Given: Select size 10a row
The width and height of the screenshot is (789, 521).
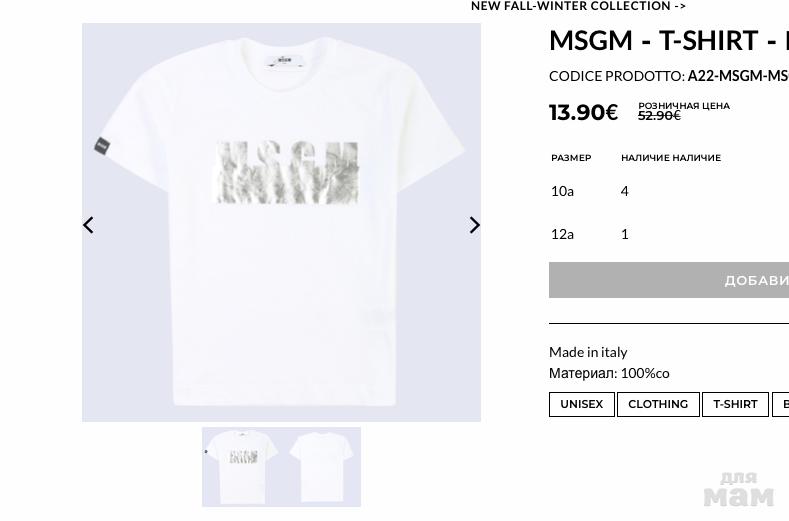Looking at the screenshot, I should coord(669,191).
